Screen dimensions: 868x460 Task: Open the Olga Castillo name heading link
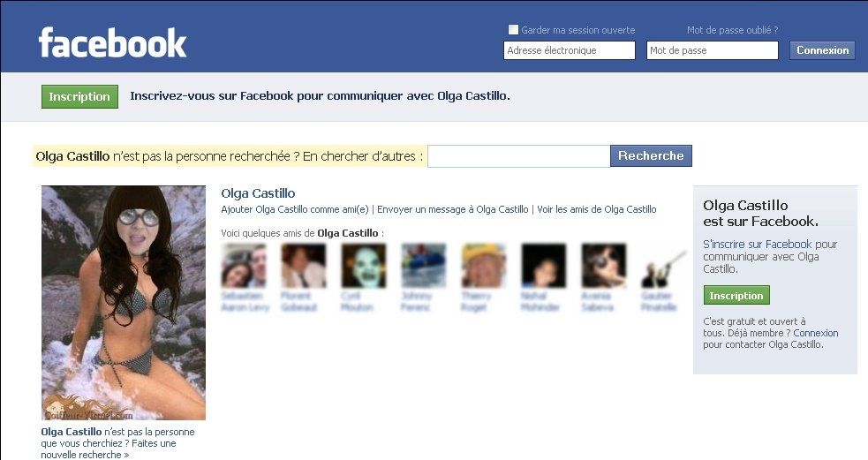[258, 193]
